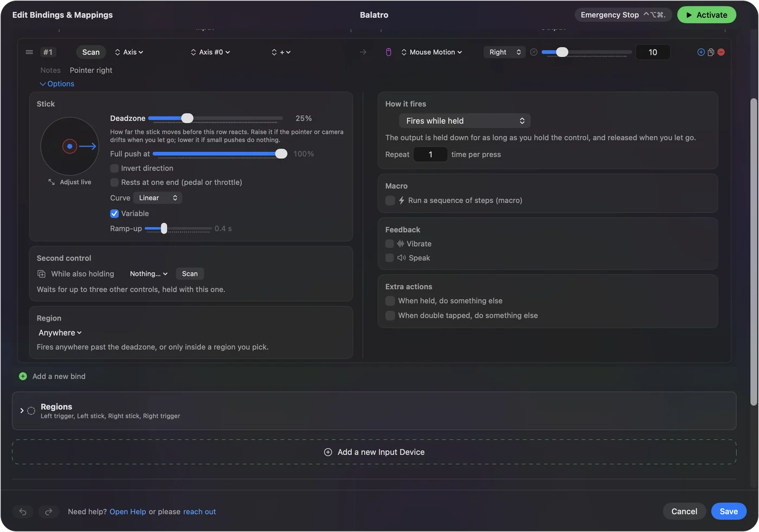Turn on Speak feedback
Image resolution: width=759 pixels, height=532 pixels.
390,258
